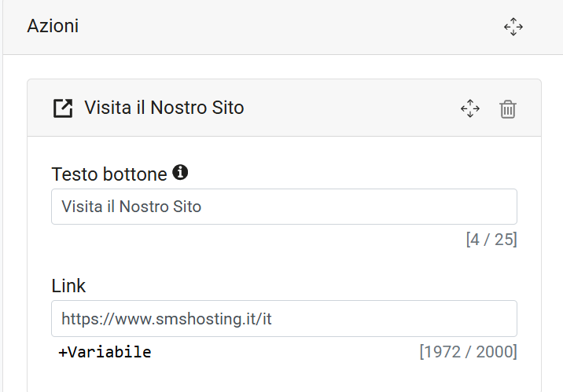Click the Visita il Nostro Sito text inside input

131,207
